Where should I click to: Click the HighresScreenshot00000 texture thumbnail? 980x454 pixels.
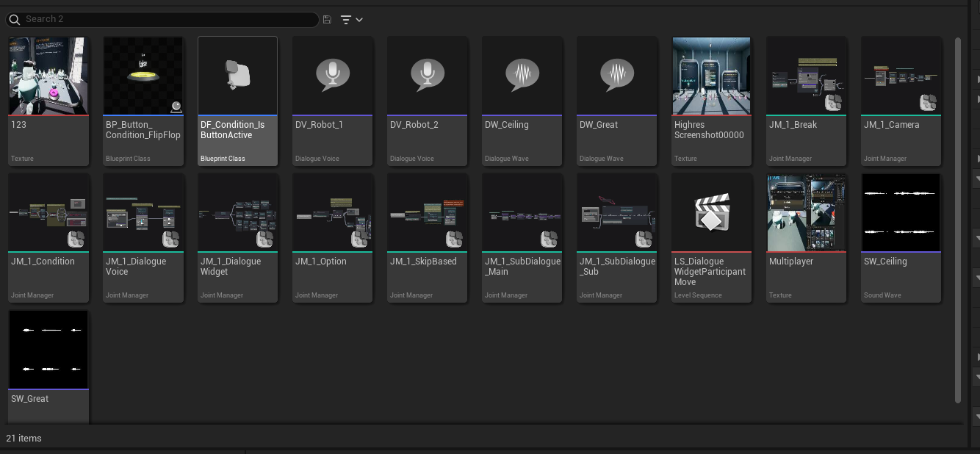pyautogui.click(x=711, y=76)
